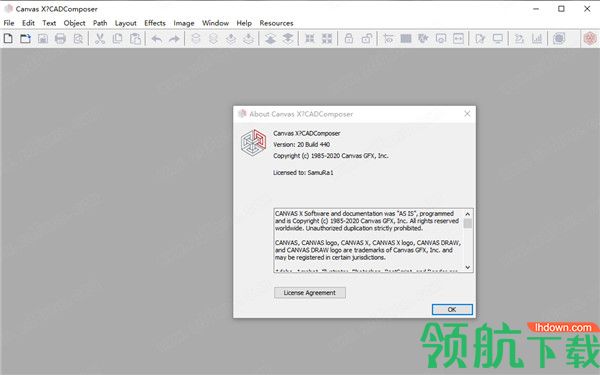Click the Print toolbar icon
The height and width of the screenshot is (375, 600).
[x=60, y=38]
